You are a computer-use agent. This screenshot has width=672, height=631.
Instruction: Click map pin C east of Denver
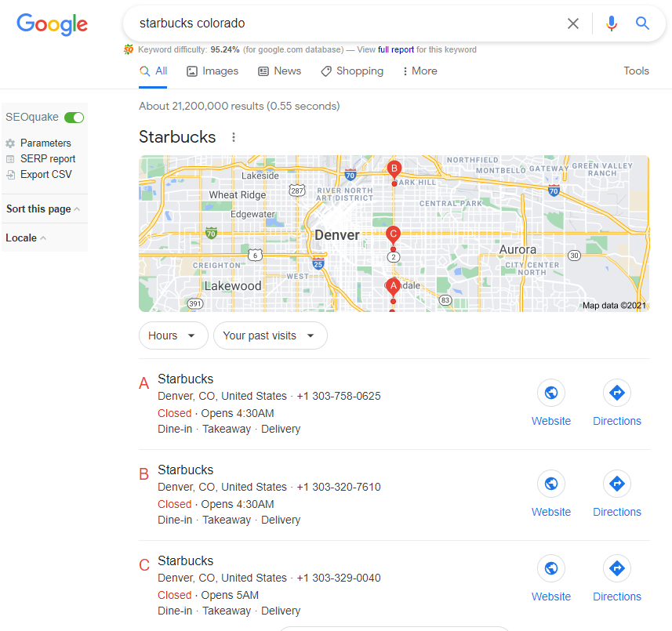(x=393, y=235)
